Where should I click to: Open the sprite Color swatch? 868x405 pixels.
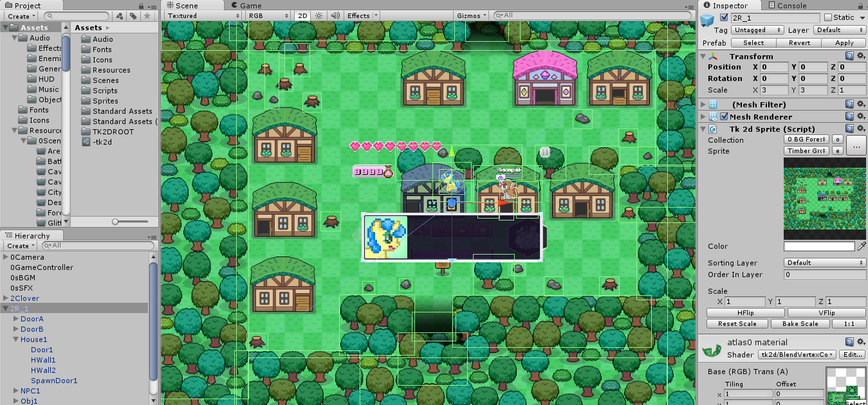click(819, 246)
